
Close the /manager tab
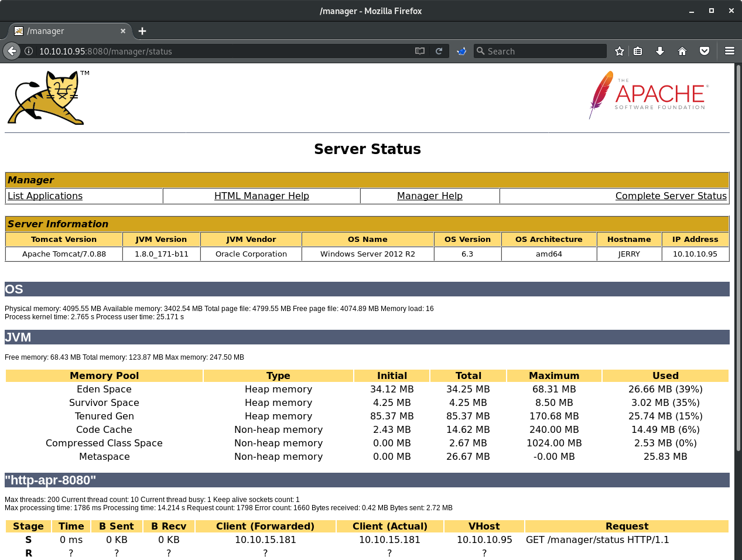coord(123,31)
